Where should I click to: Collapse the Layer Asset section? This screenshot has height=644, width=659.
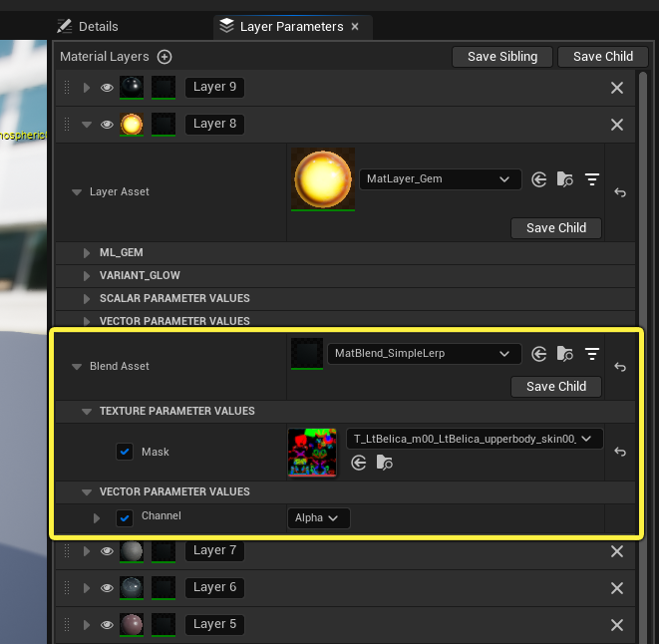tap(77, 192)
